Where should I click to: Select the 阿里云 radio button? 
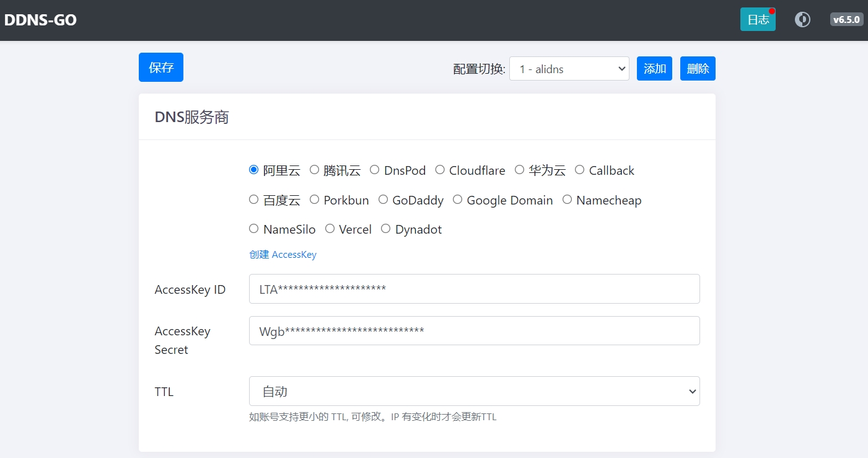pos(253,170)
